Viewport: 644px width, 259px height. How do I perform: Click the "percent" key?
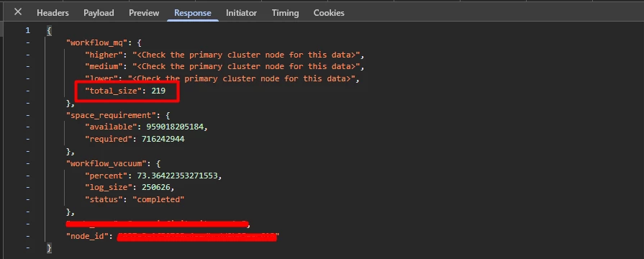point(106,176)
